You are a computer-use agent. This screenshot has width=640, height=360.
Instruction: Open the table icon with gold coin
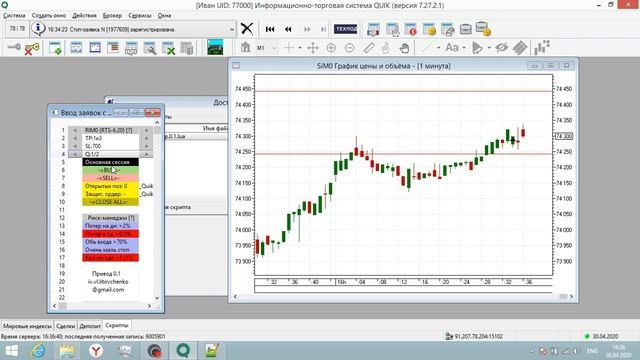[429, 29]
